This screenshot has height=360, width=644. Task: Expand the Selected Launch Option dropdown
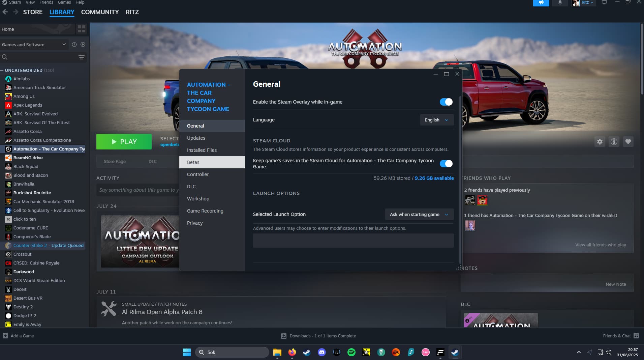click(x=419, y=214)
